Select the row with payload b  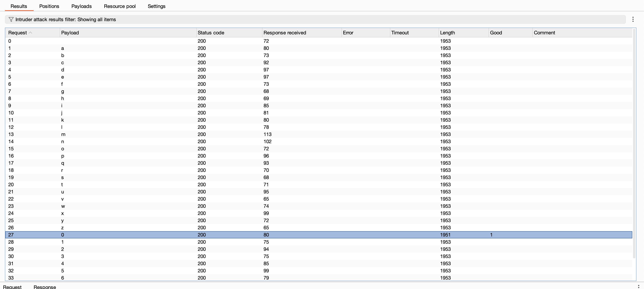319,56
